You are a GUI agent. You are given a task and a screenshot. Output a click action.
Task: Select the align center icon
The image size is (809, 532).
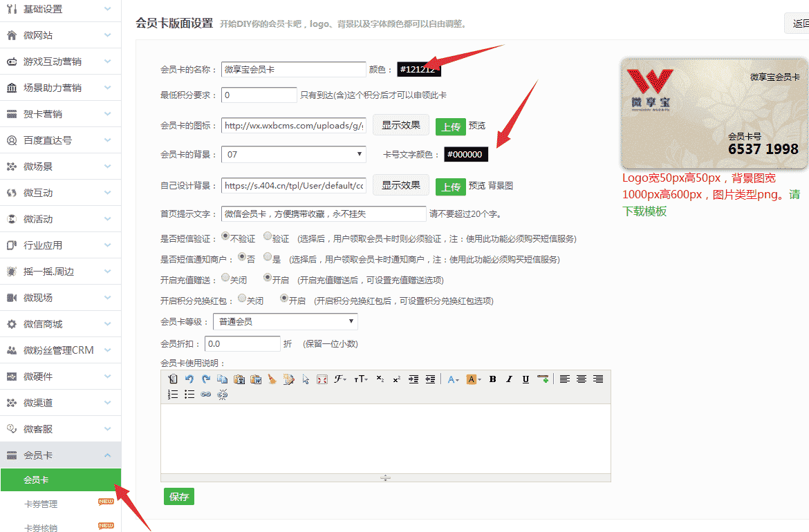point(582,379)
